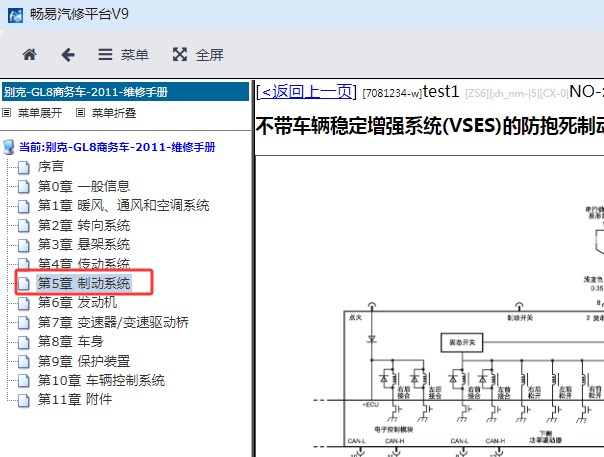This screenshot has width=604, height=457.
Task: Switch to 全屏 fullscreen mode
Action: click(198, 55)
